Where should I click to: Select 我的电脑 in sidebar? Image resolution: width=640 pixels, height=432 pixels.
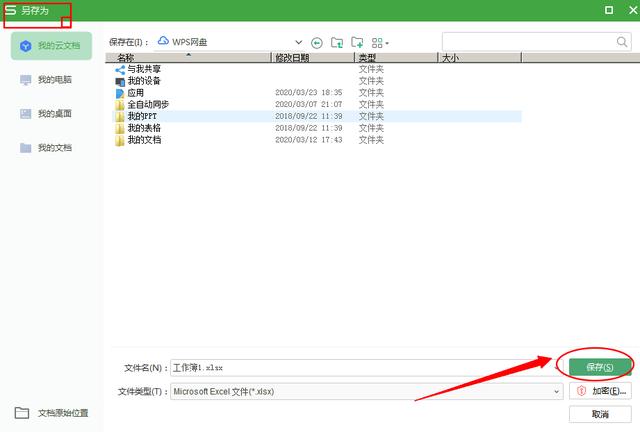(x=46, y=80)
